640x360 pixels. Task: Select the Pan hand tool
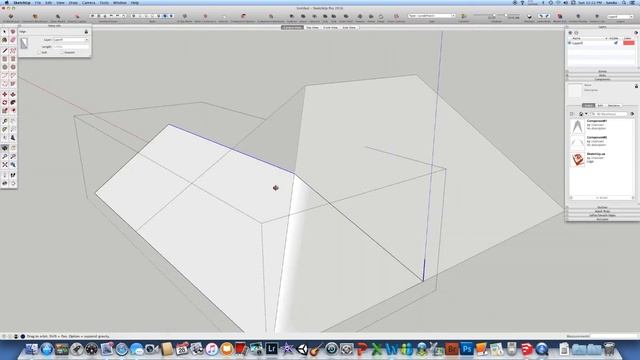tap(13, 148)
